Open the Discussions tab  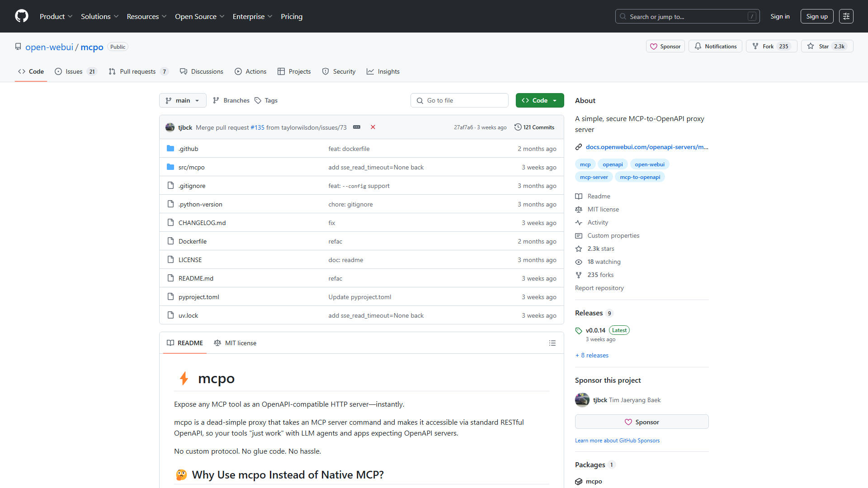[202, 71]
